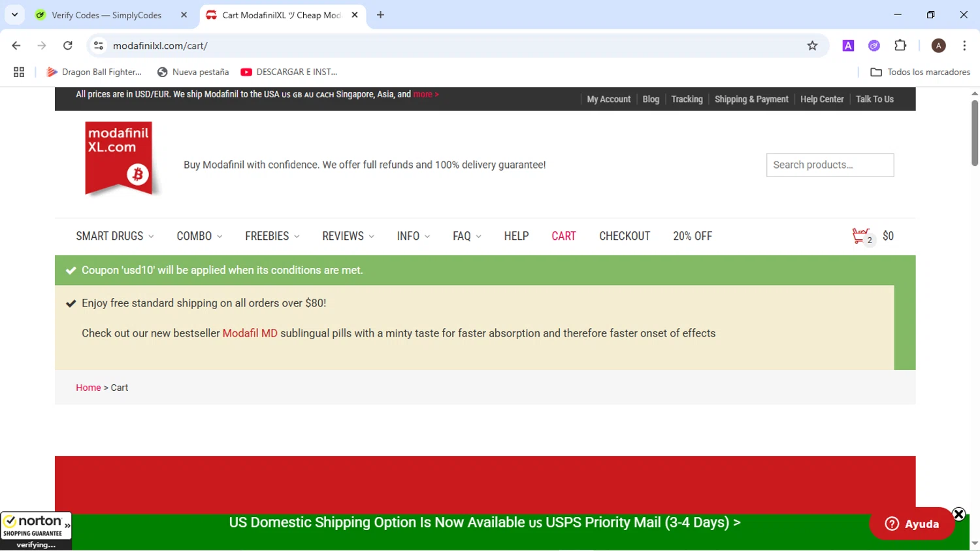Open the Norton Shopping Guarantee badge

[36, 531]
